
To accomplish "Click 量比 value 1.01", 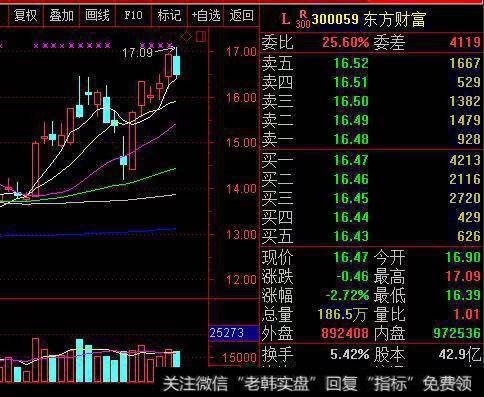I will (x=467, y=314).
